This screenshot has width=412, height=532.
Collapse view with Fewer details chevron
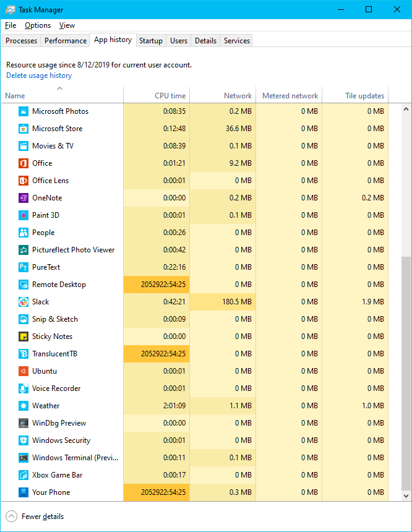[11, 517]
